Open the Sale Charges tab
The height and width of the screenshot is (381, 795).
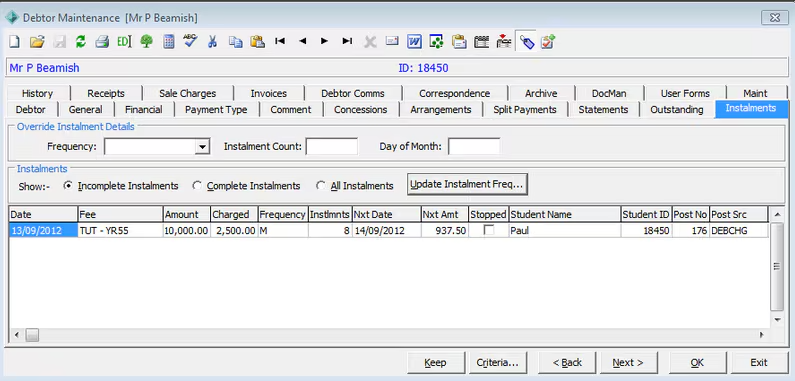pos(188,93)
